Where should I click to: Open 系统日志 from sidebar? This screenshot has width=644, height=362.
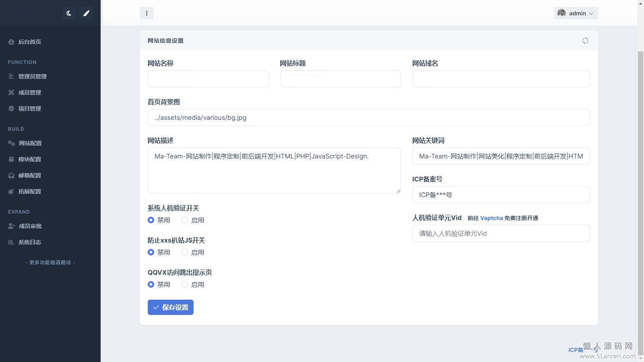29,242
